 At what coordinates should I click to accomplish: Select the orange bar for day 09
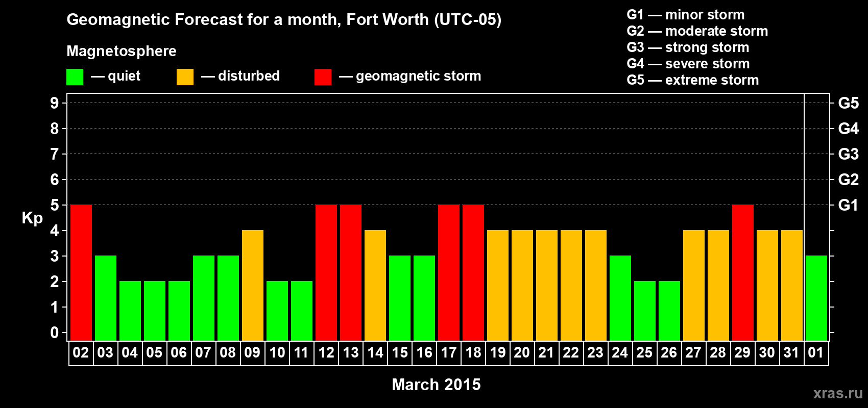coord(253,286)
